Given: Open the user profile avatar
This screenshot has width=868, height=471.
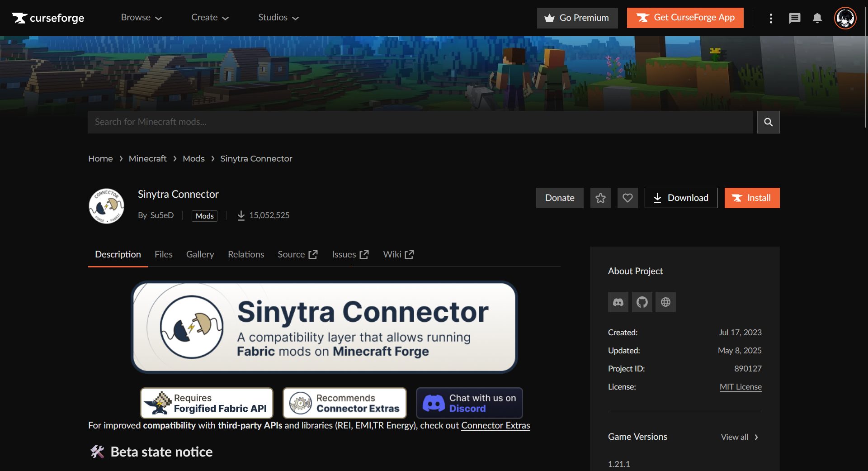Looking at the screenshot, I should (845, 18).
